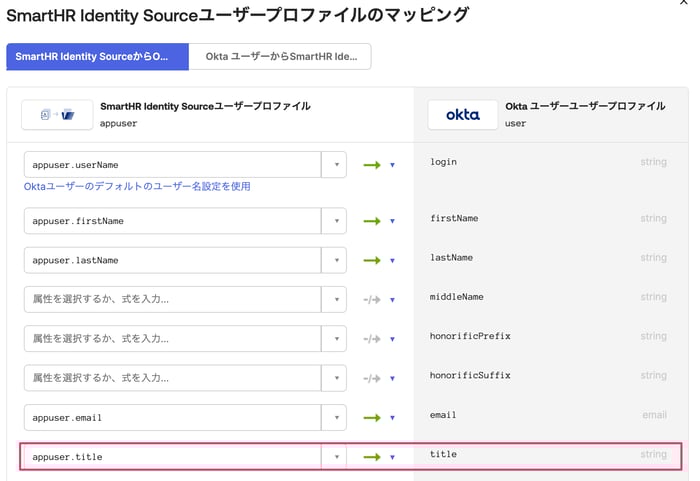Click the firstName attribute label
The height and width of the screenshot is (481, 700).
coord(454,218)
